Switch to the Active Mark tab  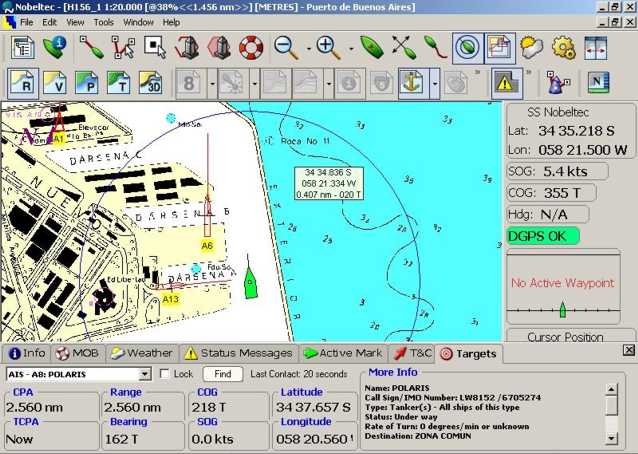point(343,353)
